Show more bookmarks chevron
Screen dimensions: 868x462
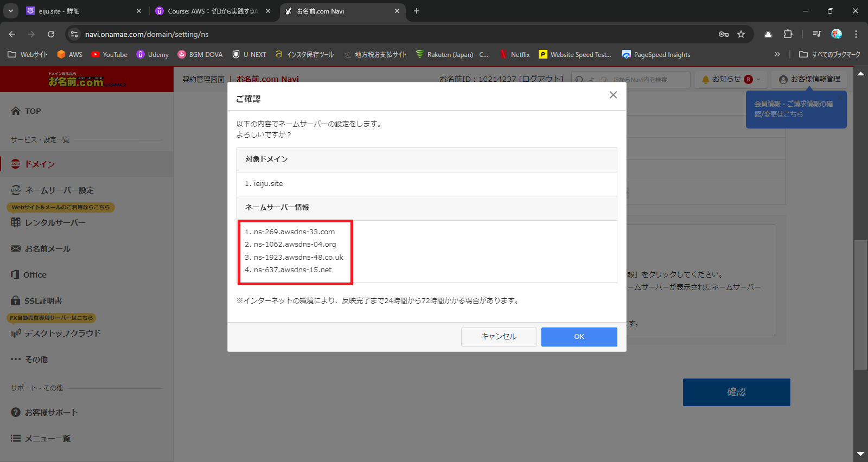777,54
